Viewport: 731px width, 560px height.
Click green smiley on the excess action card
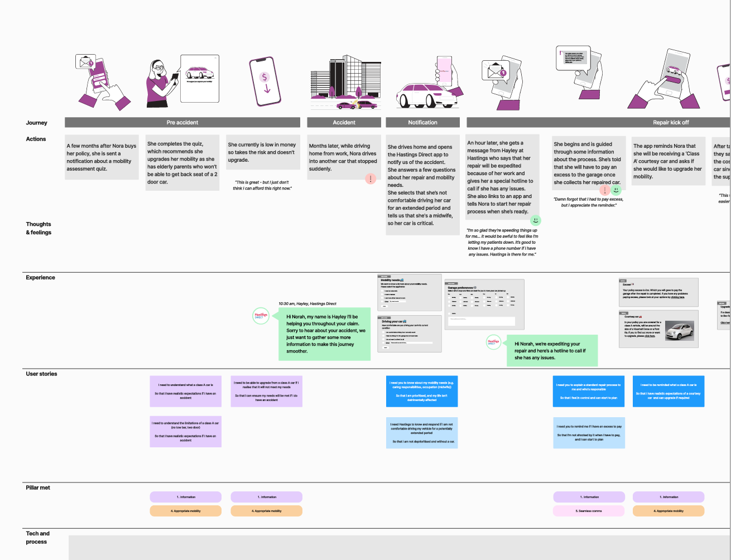click(616, 190)
